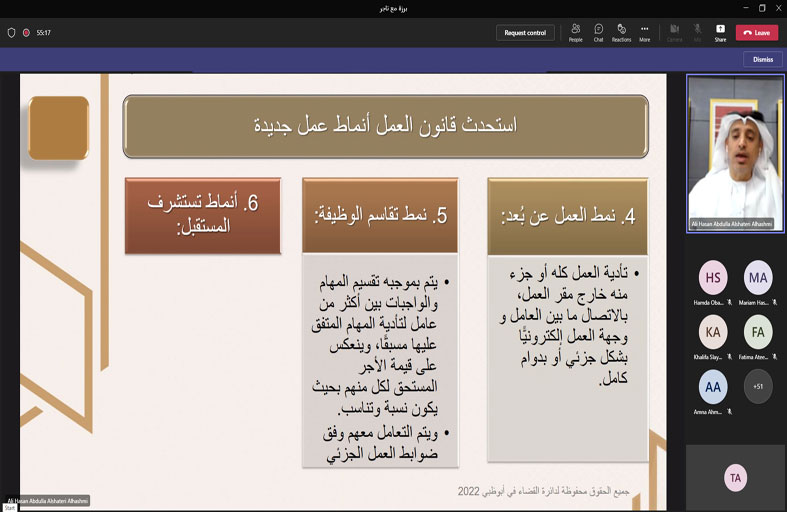The width and height of the screenshot is (787, 512).
Task: Click the FA participant avatar
Action: click(x=758, y=331)
